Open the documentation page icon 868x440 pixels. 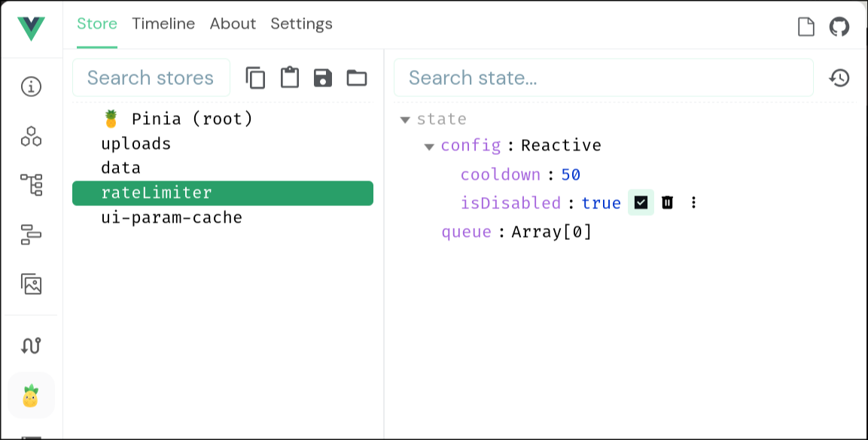(806, 25)
